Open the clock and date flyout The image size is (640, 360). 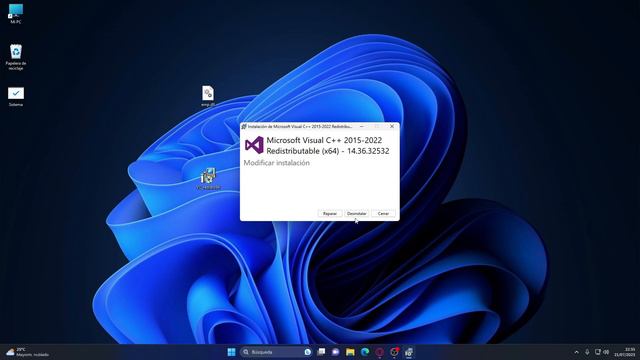click(624, 352)
